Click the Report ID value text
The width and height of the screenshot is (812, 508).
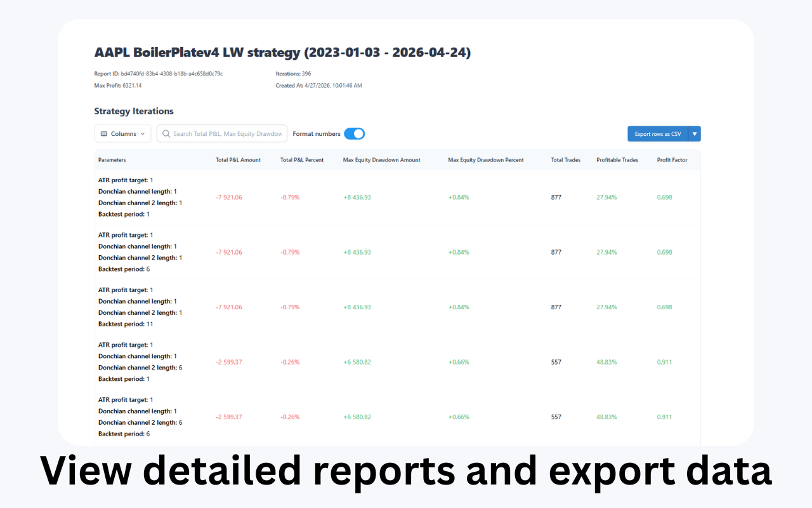[x=172, y=74]
